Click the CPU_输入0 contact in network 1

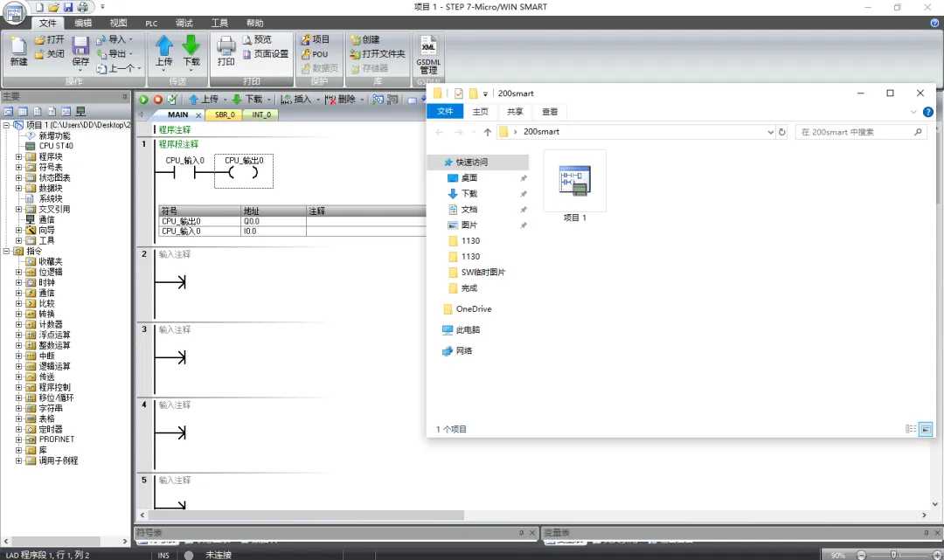coord(184,173)
